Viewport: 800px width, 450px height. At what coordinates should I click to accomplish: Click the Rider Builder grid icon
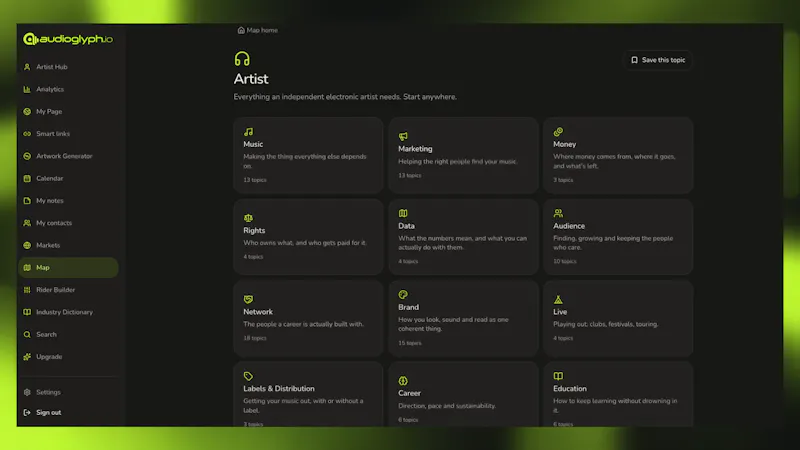(x=27, y=290)
